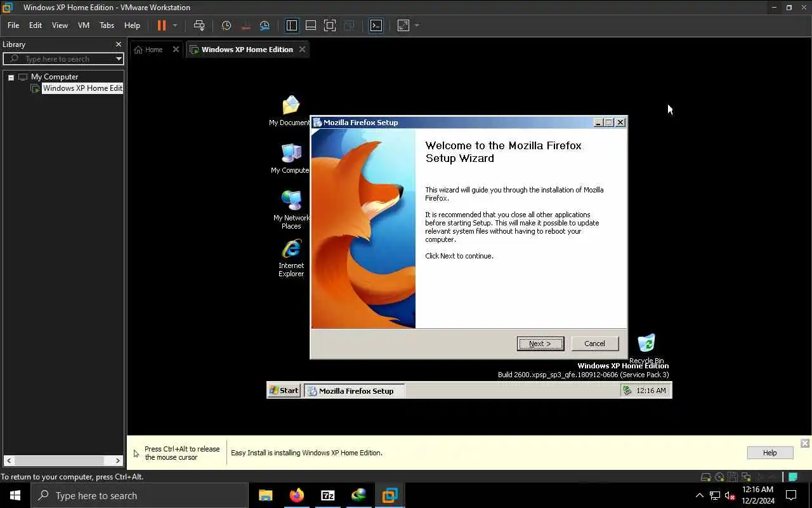Open Firefox from the host taskbar

pos(296,495)
